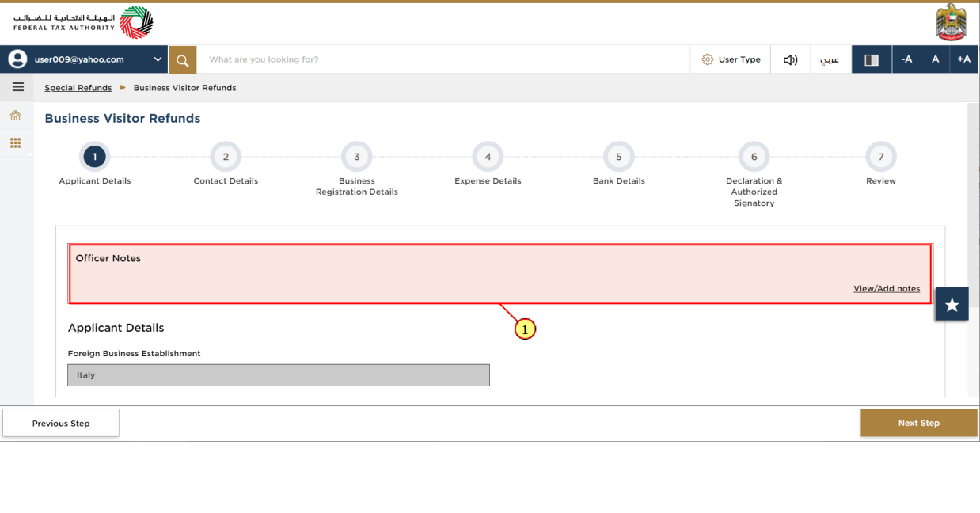Reset font size with A
This screenshot has width=980, height=513.
(x=935, y=59)
